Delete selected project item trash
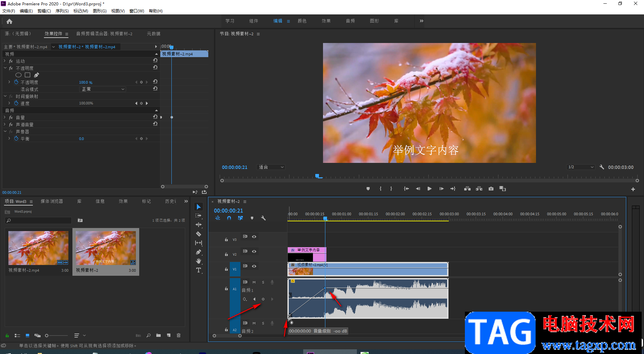This screenshot has width=644, height=354. click(x=179, y=335)
